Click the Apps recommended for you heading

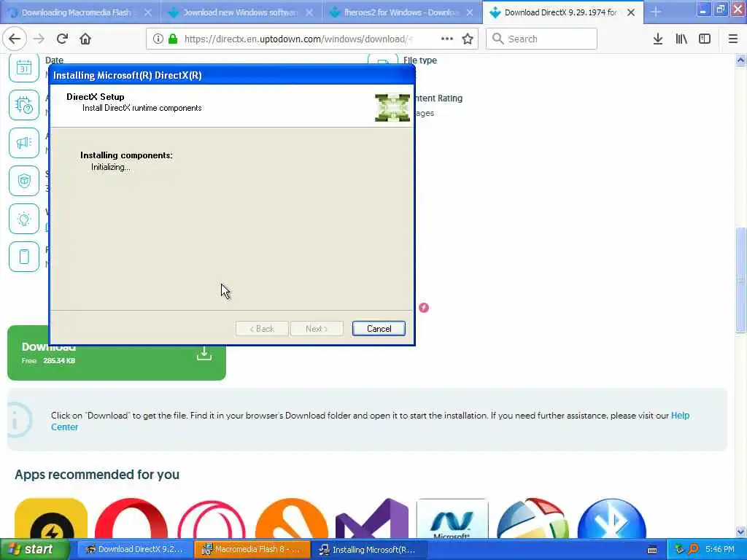click(97, 475)
